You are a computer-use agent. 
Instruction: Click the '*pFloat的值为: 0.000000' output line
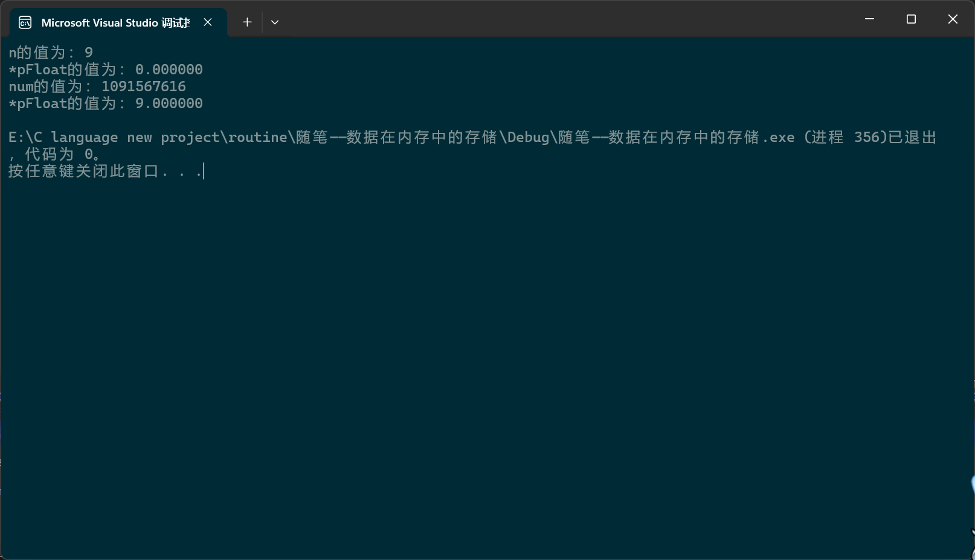tap(106, 69)
